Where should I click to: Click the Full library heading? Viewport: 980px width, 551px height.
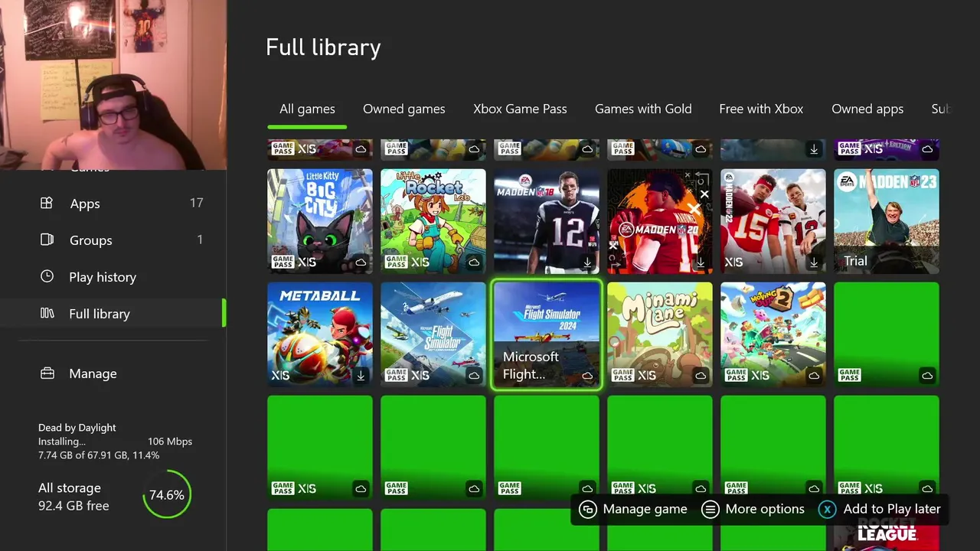click(323, 47)
